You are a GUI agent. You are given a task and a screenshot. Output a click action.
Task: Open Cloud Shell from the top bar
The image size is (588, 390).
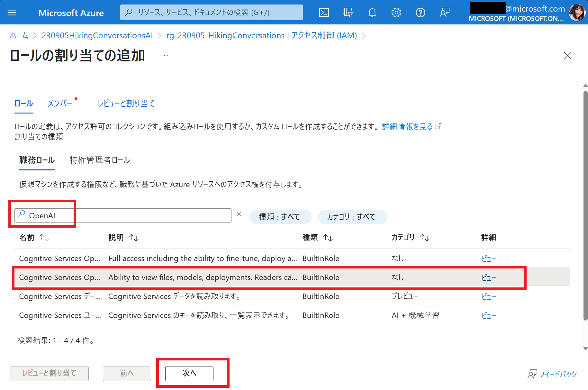(324, 13)
